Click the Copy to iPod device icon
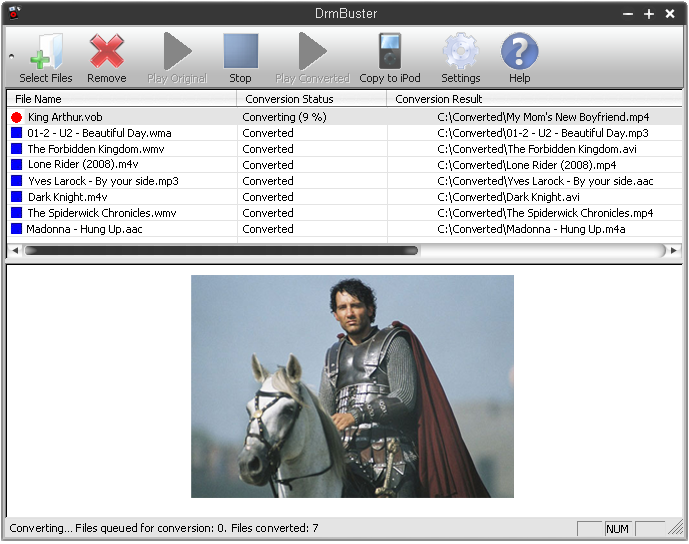Screen dimensions: 689x544 390,51
